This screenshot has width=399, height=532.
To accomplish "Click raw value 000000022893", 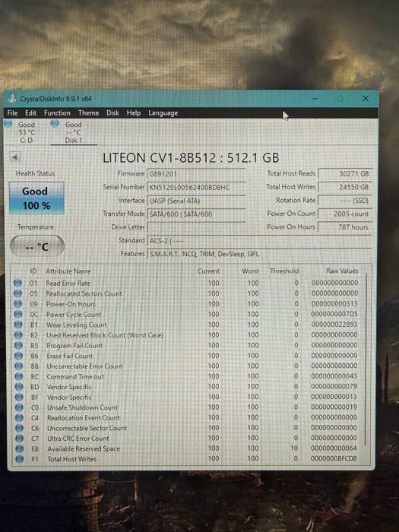I will [334, 325].
